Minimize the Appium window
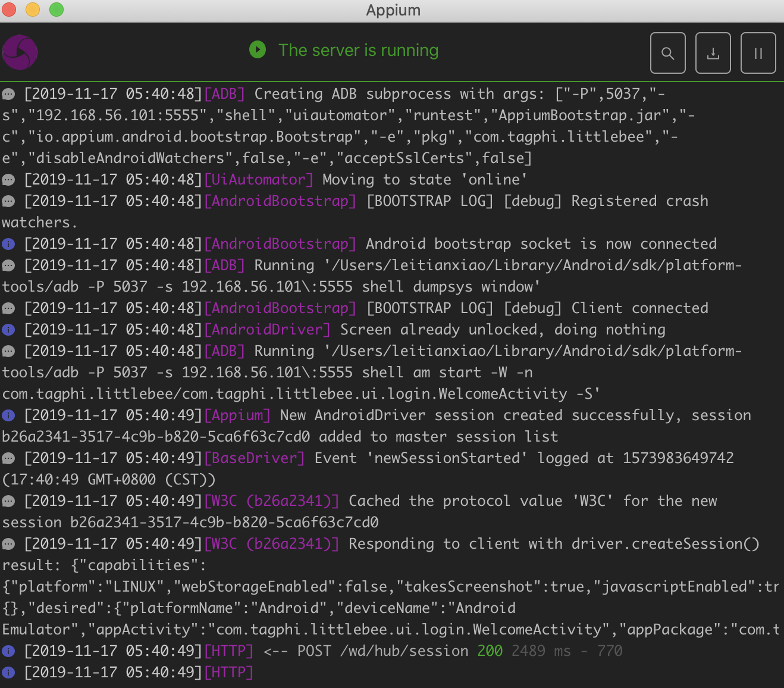Screen dimensions: 784x688 (33, 10)
